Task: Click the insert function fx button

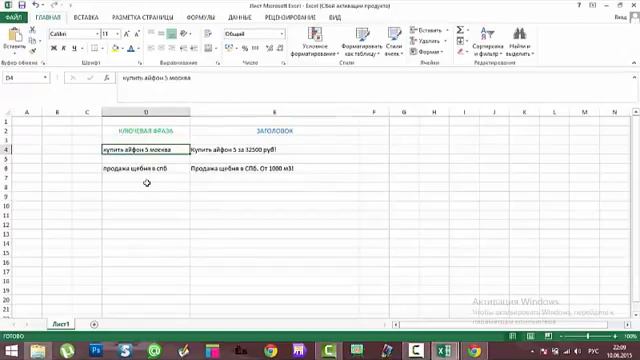Action: (x=107, y=78)
